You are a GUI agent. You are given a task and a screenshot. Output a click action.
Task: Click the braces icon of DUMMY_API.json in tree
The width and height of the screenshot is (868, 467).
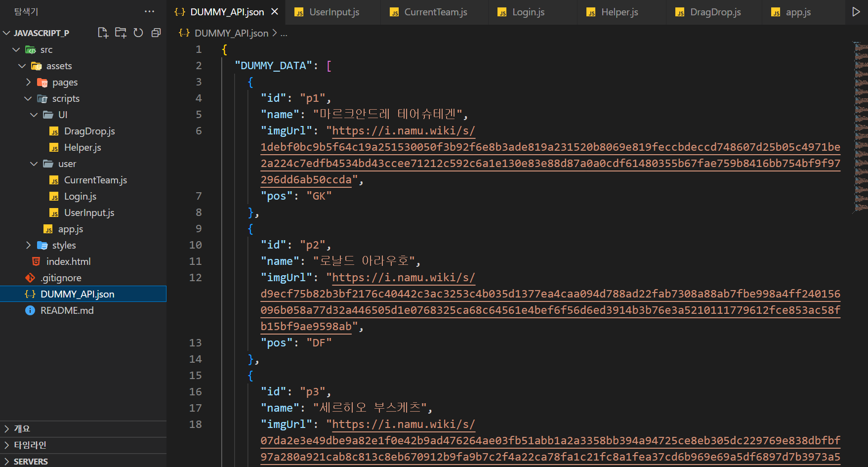[x=30, y=294]
